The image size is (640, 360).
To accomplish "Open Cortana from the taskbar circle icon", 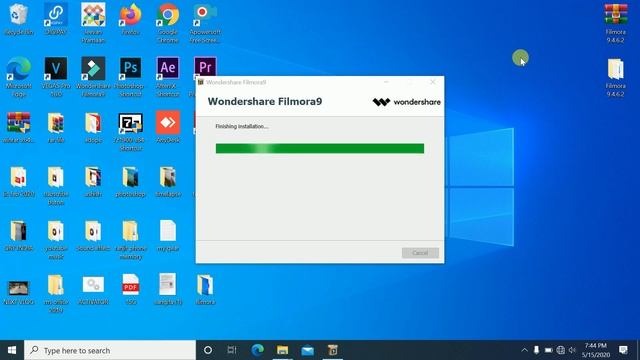I will click(208, 350).
